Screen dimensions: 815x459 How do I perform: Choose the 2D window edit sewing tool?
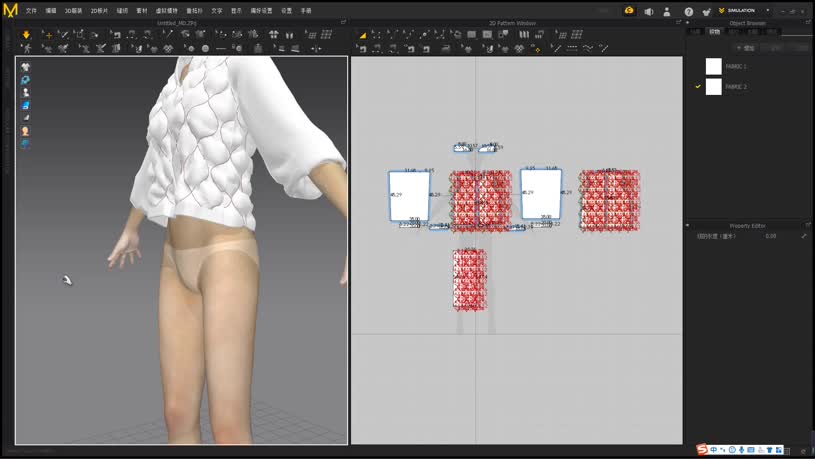tap(362, 49)
